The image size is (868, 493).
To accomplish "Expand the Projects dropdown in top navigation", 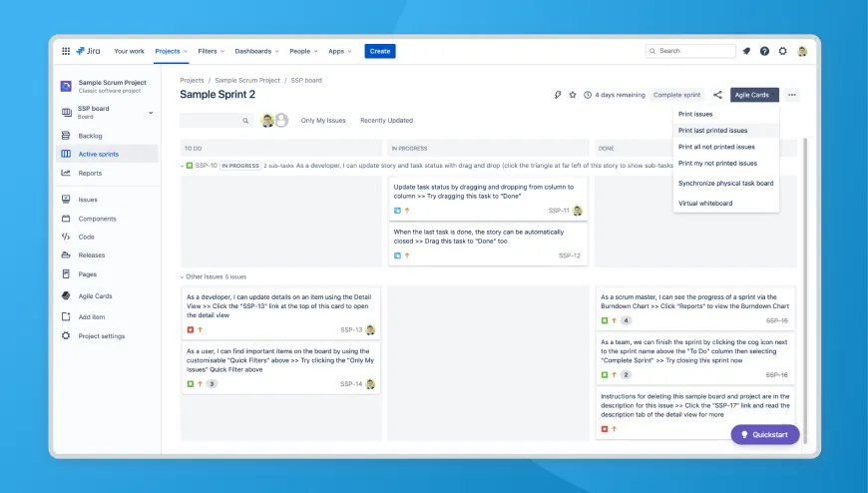I will (172, 51).
